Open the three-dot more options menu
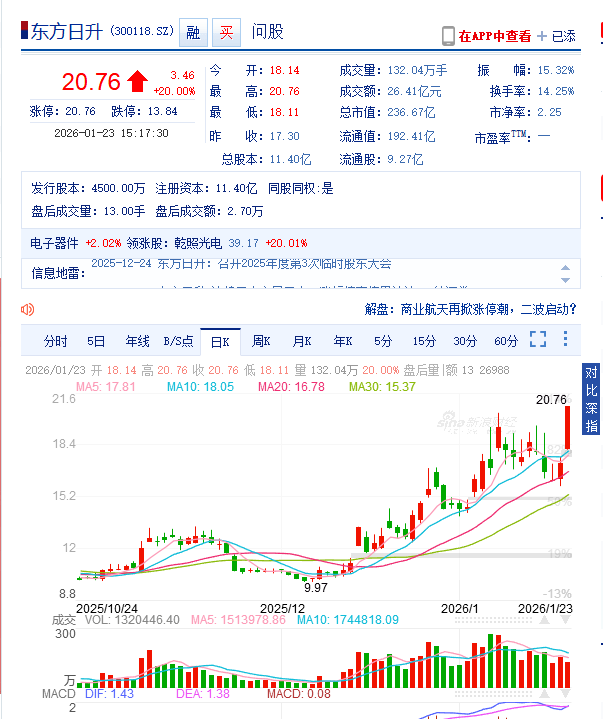This screenshot has height=719, width=603. point(565,339)
